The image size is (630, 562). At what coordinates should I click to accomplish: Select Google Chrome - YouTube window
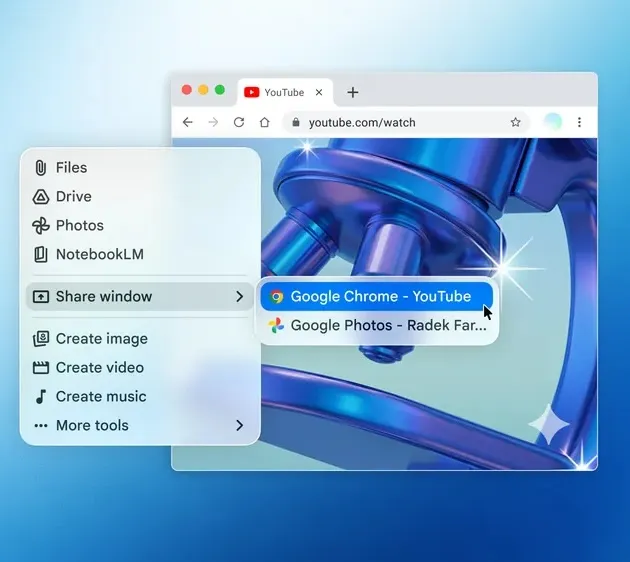[x=378, y=297]
